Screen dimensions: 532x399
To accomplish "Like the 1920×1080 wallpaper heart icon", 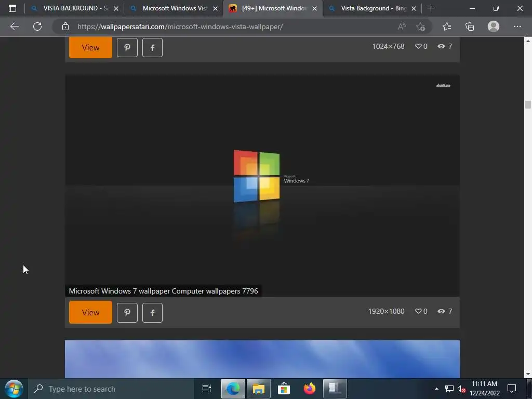I will 418,311.
